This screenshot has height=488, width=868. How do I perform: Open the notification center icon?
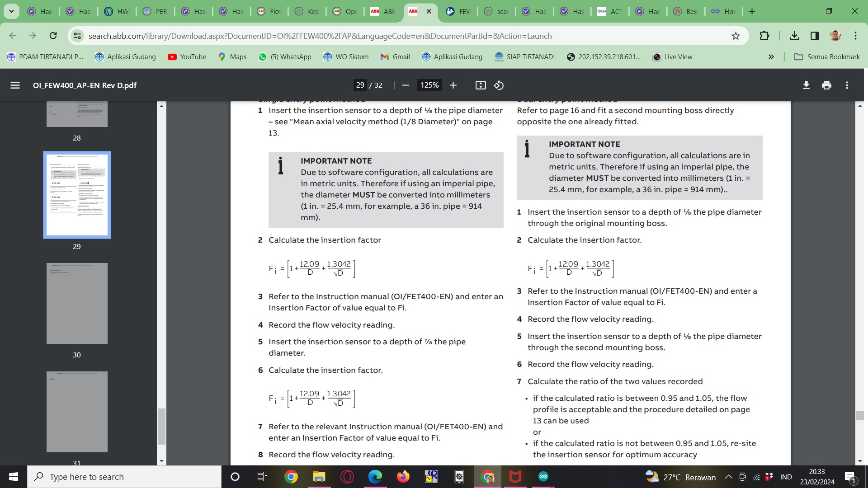[850, 477]
